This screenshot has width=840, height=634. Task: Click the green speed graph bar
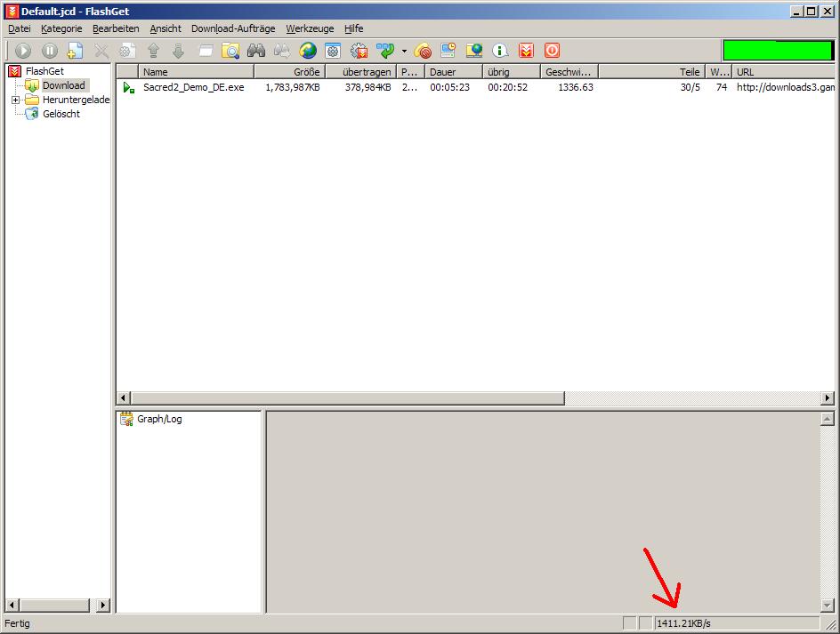tap(778, 51)
